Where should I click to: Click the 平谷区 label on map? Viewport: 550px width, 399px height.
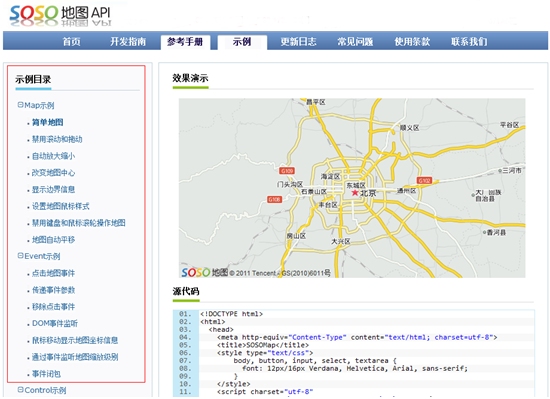click(509, 125)
